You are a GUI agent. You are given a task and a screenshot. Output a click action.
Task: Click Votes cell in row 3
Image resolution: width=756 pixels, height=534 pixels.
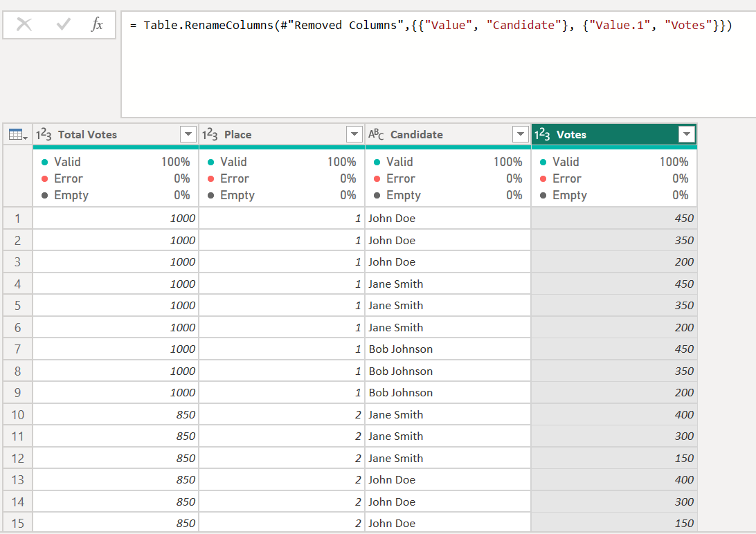pyautogui.click(x=614, y=262)
